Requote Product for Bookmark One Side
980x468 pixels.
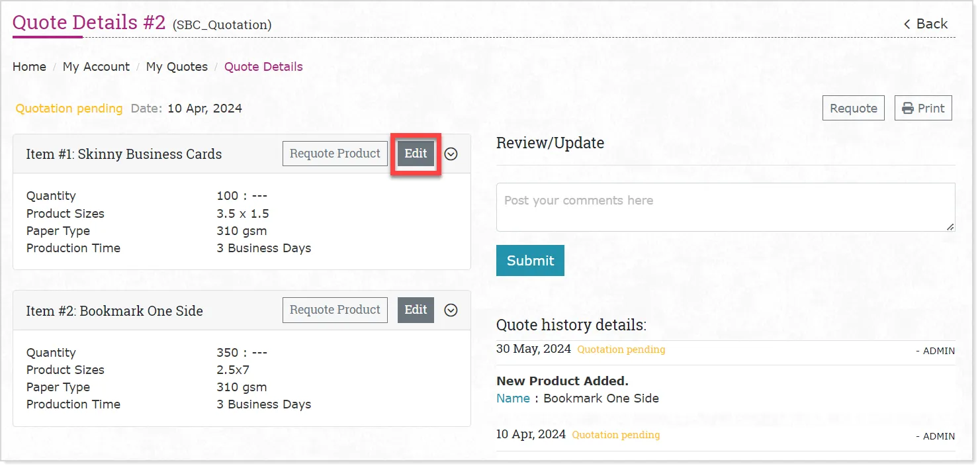click(x=335, y=310)
